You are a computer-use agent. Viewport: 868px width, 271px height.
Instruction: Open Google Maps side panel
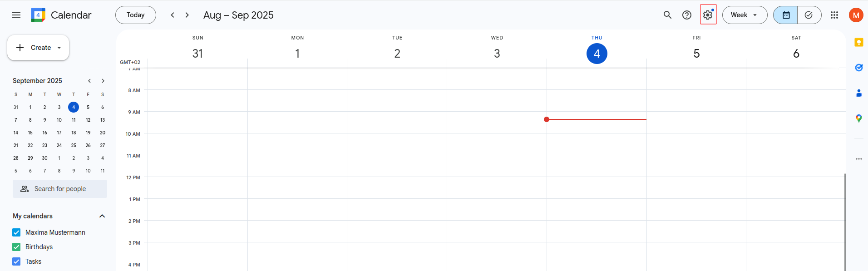(859, 118)
